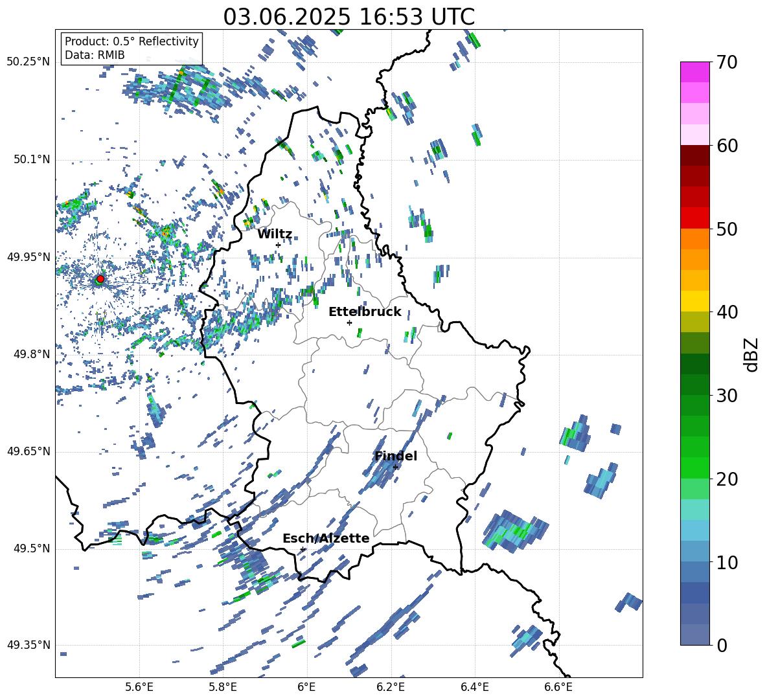Click the 6.6°E longitude label

pyautogui.click(x=558, y=687)
